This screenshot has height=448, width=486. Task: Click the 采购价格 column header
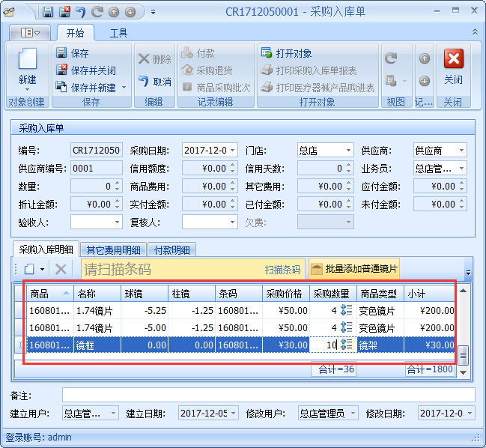(286, 293)
